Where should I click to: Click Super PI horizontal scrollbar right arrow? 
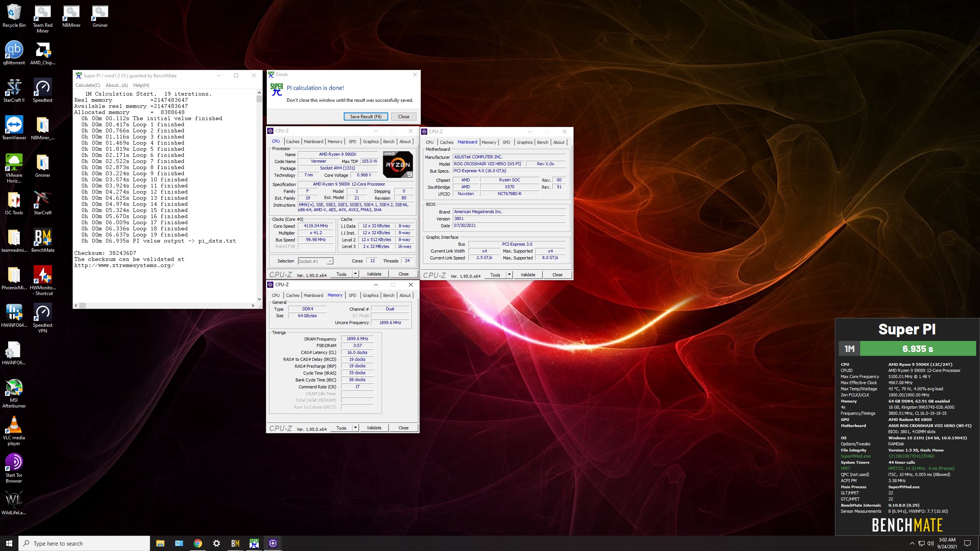(x=253, y=305)
